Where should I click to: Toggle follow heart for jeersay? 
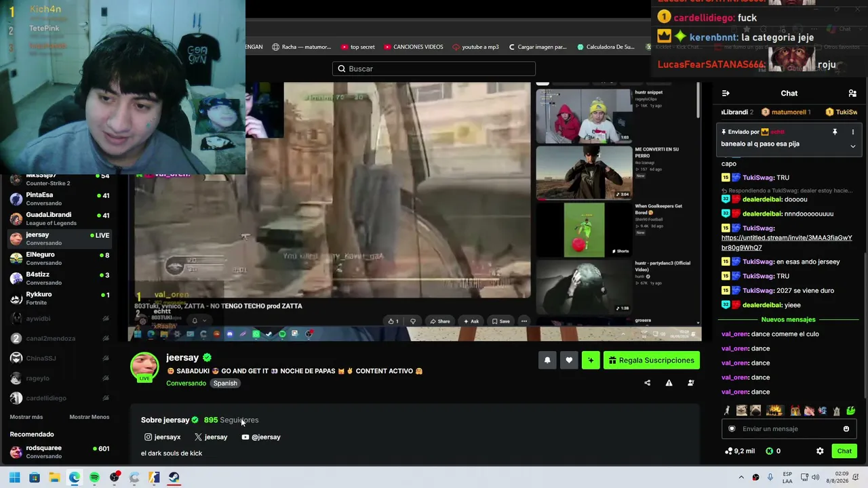pos(569,361)
